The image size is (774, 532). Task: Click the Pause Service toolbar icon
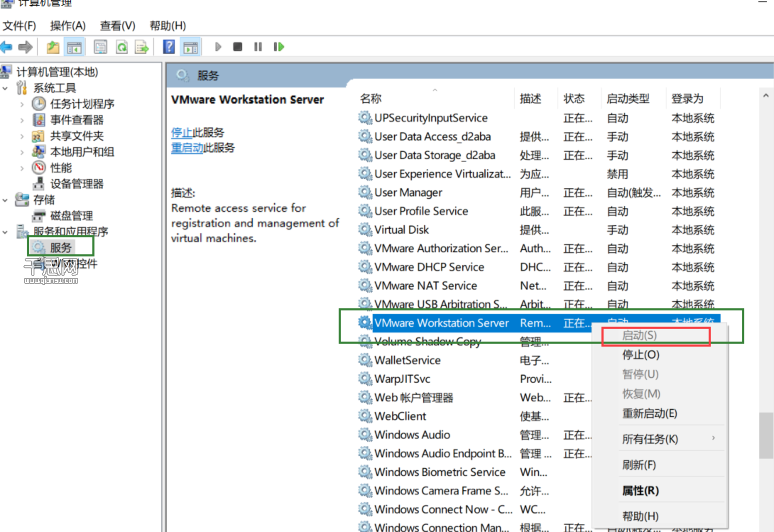coord(258,47)
